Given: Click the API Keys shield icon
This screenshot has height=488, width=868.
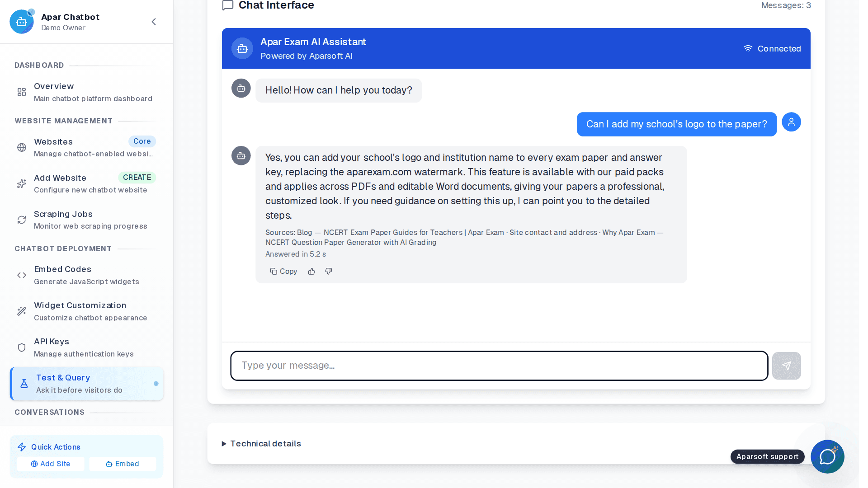Looking at the screenshot, I should [x=22, y=347].
